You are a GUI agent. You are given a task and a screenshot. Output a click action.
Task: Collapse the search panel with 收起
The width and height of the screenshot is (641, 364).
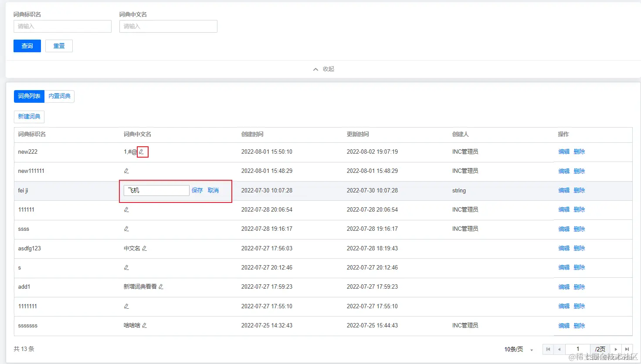pyautogui.click(x=323, y=69)
